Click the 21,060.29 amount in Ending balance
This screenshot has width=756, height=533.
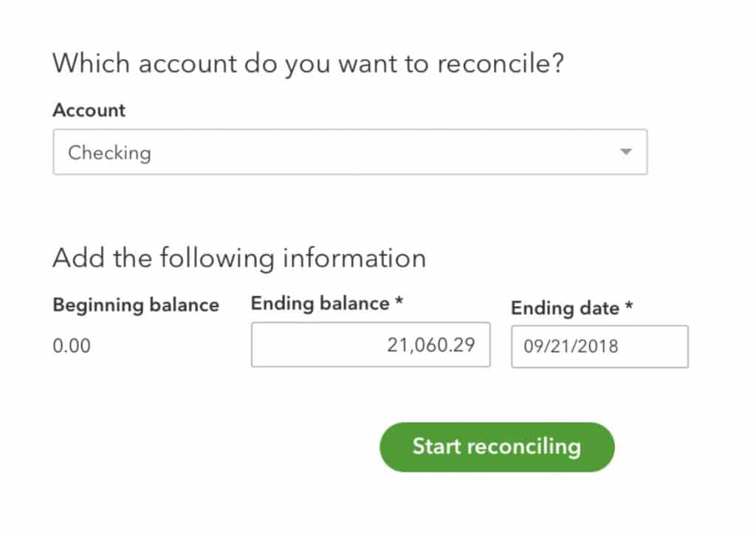coord(430,345)
